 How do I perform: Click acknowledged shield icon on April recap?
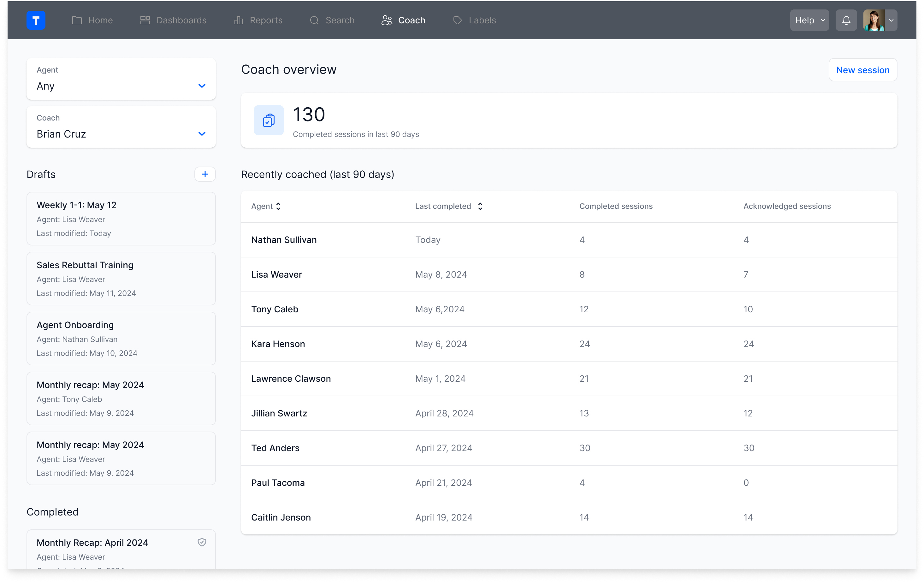point(202,542)
